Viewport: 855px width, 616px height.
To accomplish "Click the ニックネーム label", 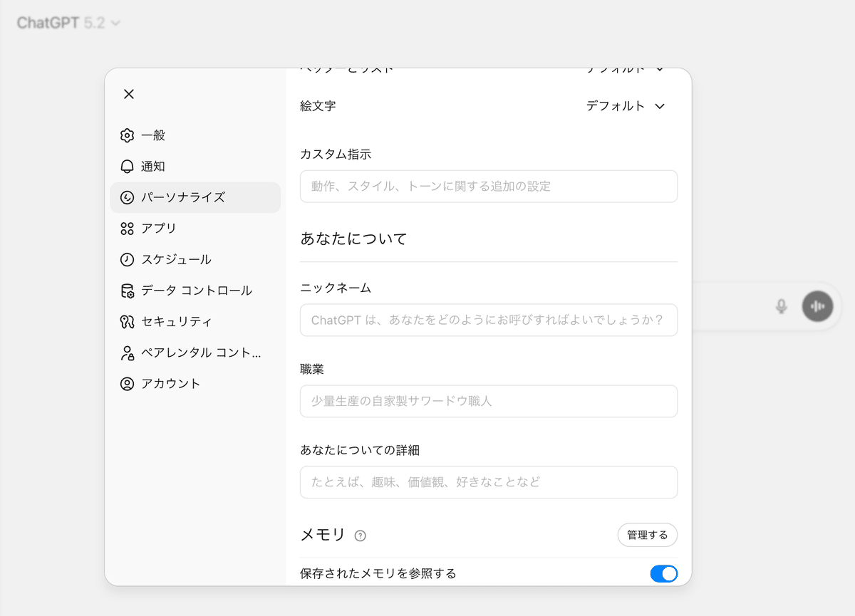I will click(336, 288).
